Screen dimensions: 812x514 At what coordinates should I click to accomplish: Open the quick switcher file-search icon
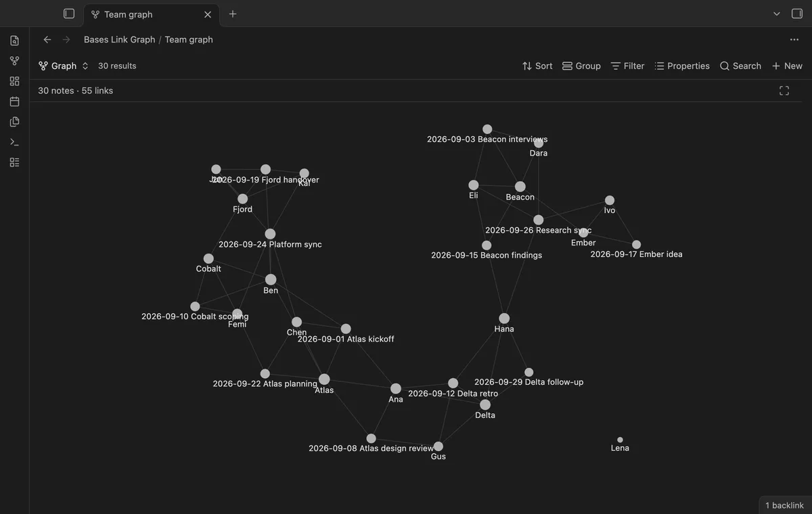pyautogui.click(x=14, y=41)
